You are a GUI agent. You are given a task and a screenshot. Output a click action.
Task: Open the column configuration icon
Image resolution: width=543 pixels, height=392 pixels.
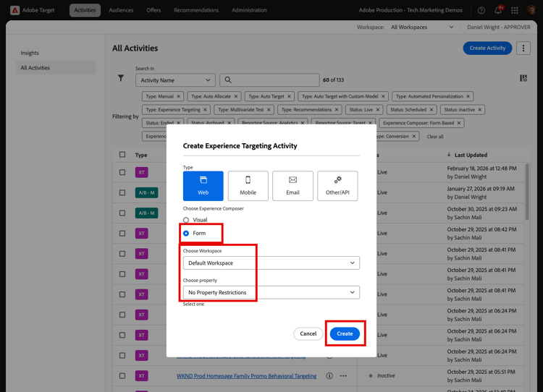click(523, 78)
